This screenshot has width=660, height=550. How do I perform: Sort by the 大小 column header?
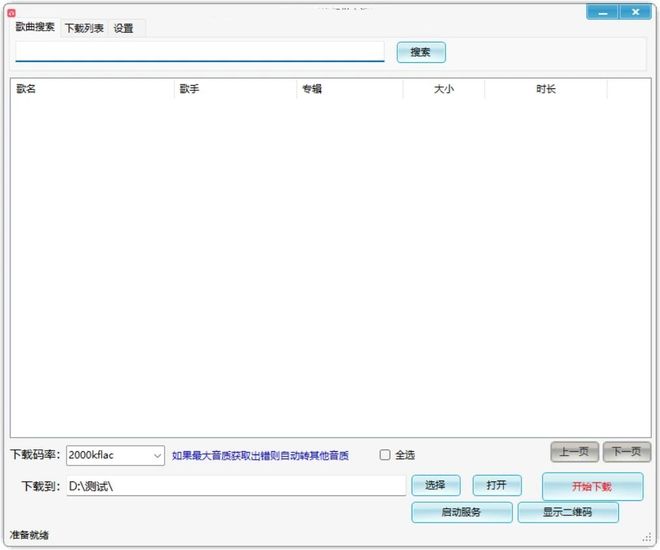tap(444, 89)
